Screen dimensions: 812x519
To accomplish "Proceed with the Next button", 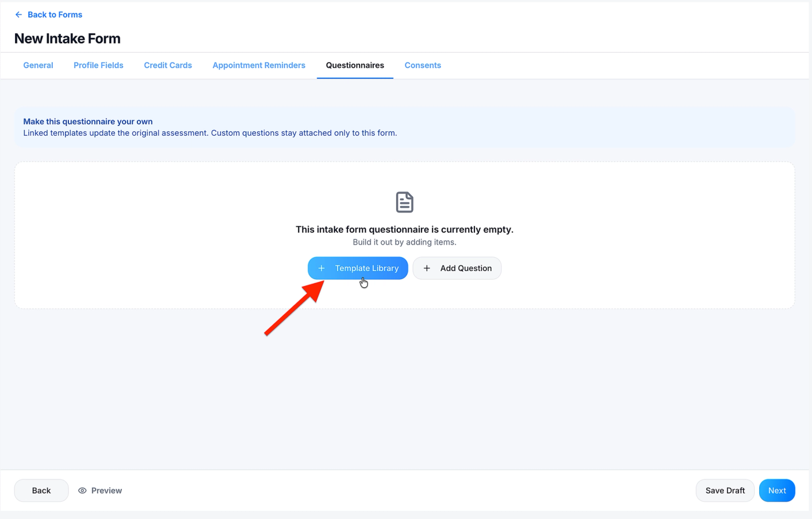I will [777, 491].
